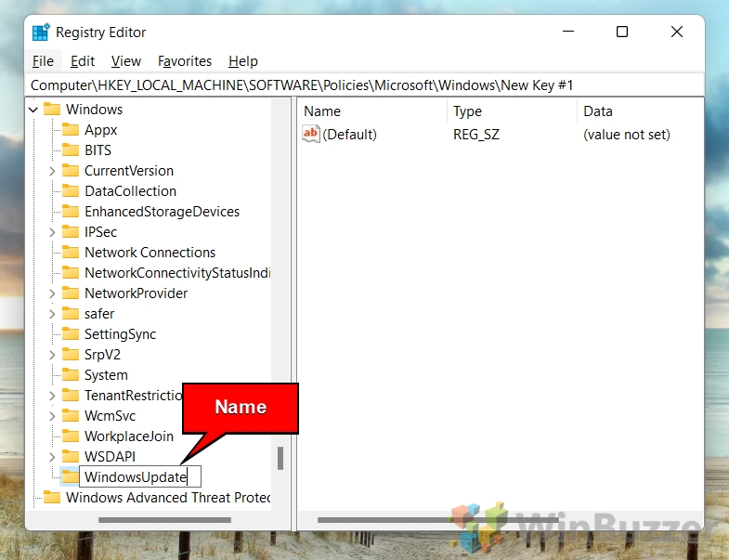Select the Appx key label
The height and width of the screenshot is (560, 729).
(x=101, y=130)
